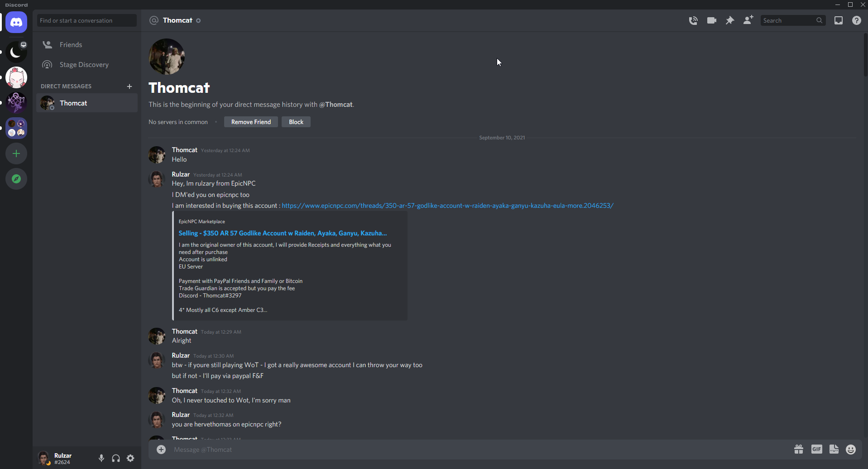The image size is (868, 469).
Task: Open the inbox
Action: coord(838,20)
